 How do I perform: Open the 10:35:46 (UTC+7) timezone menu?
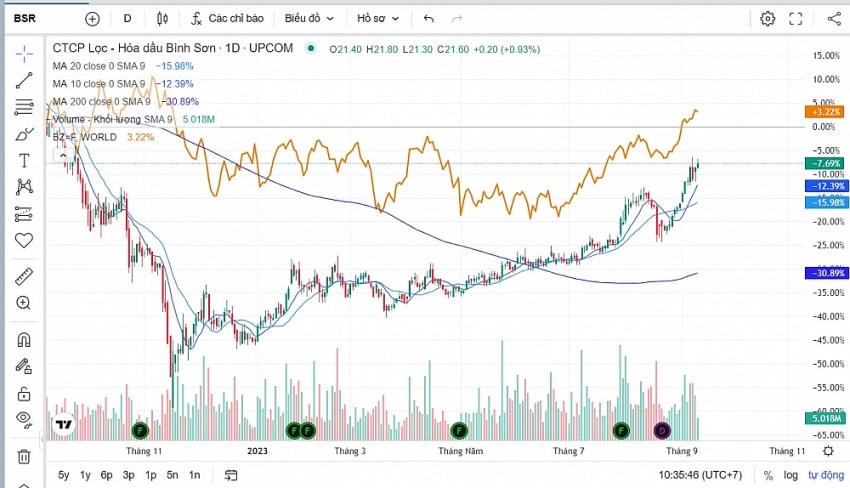(700, 476)
